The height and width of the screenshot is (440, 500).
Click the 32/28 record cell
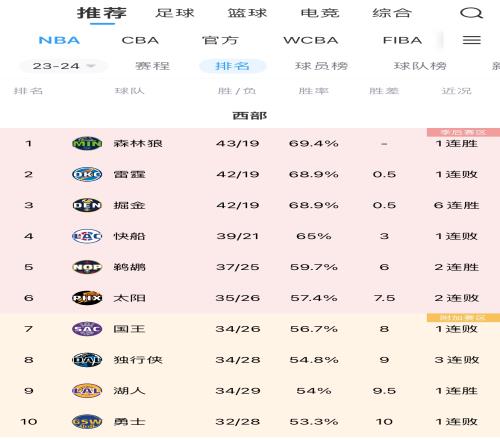click(238, 422)
